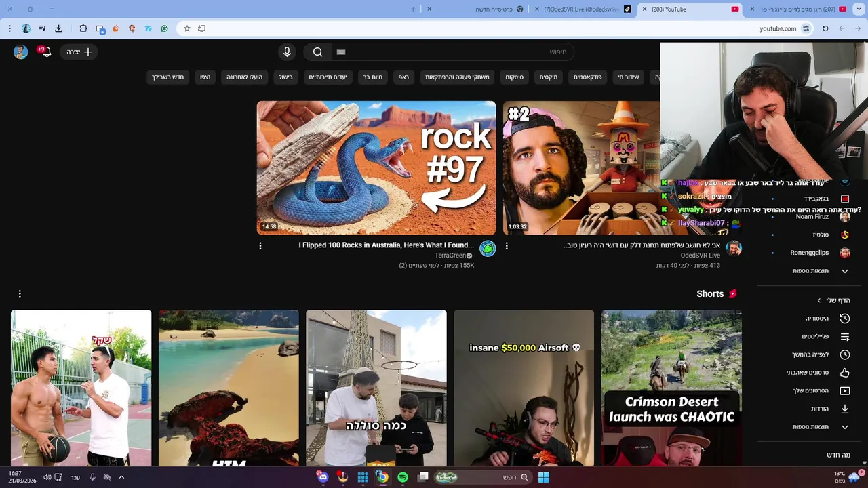Open the 'הדף שלי' section chevron

[x=819, y=300]
